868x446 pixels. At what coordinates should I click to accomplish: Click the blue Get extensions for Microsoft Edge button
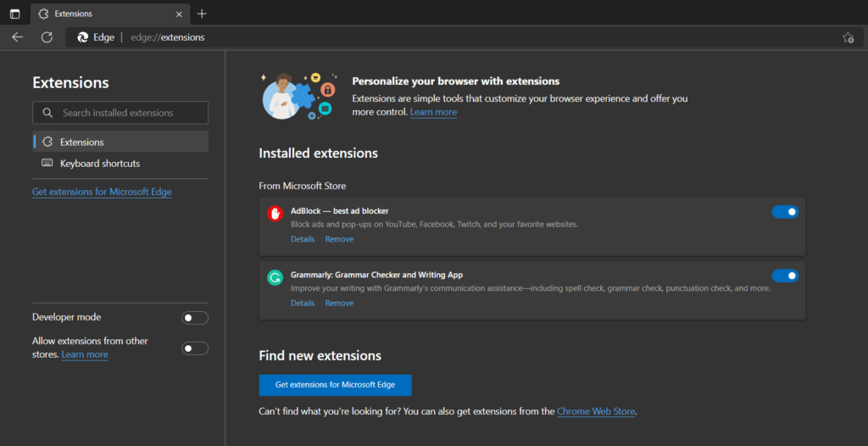335,385
